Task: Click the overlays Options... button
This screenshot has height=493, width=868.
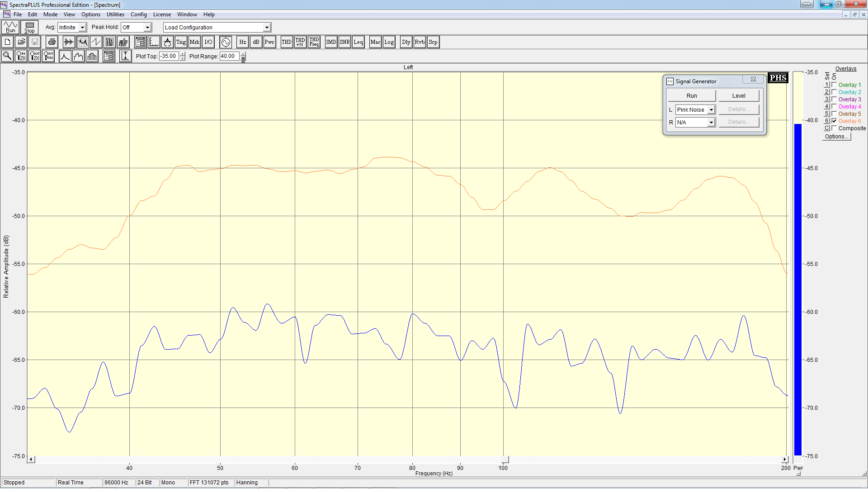Action: click(x=836, y=137)
